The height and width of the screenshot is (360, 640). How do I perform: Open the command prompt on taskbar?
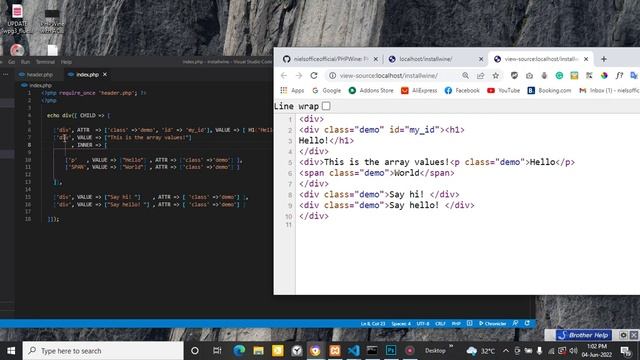(x=372, y=351)
